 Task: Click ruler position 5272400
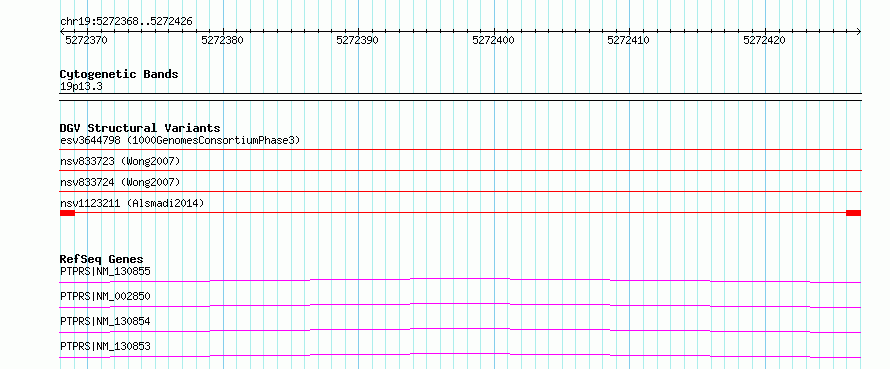pos(493,40)
